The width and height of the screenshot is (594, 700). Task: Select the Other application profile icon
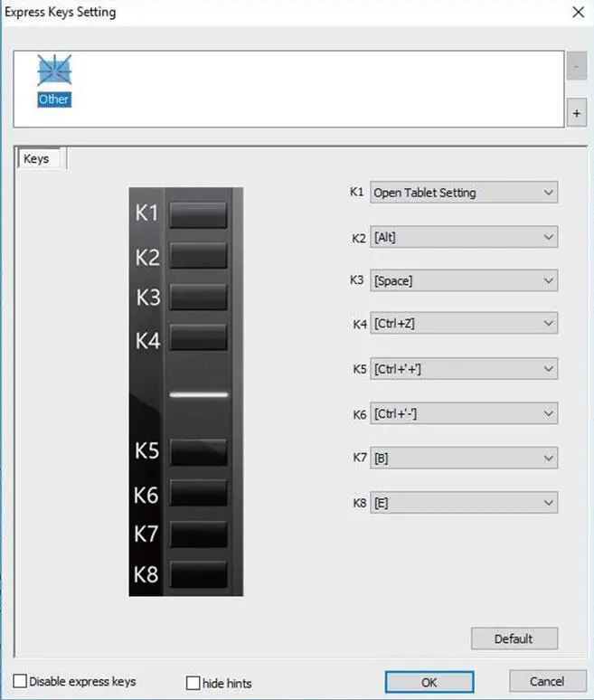54,80
